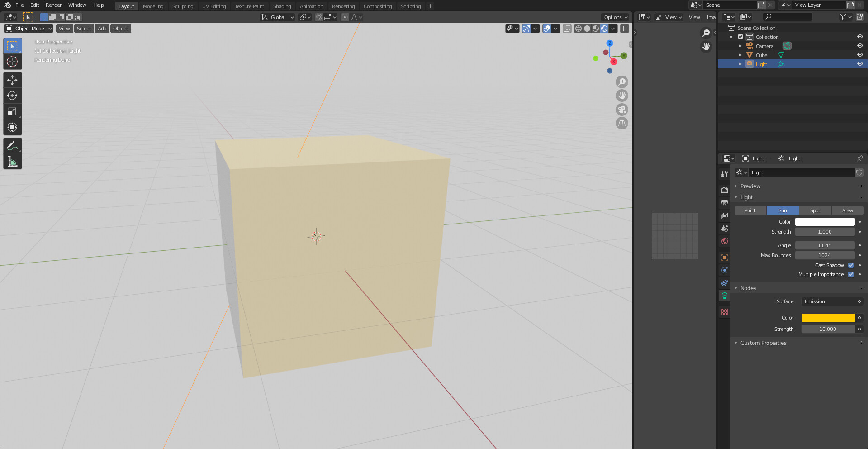Hide the Light object in outliner
Viewport: 868px width, 449px height.
pos(860,64)
